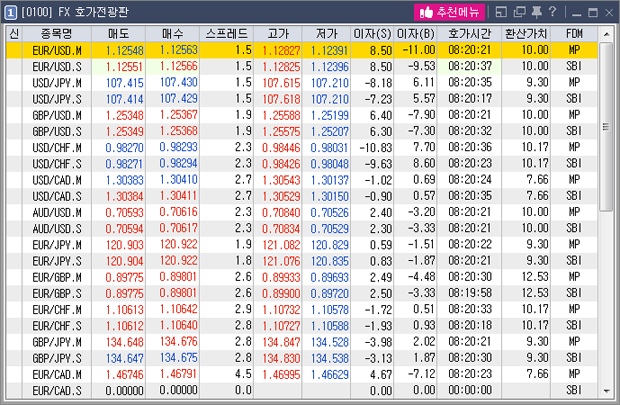Select the EUR/CHF.M row name

coord(57,310)
